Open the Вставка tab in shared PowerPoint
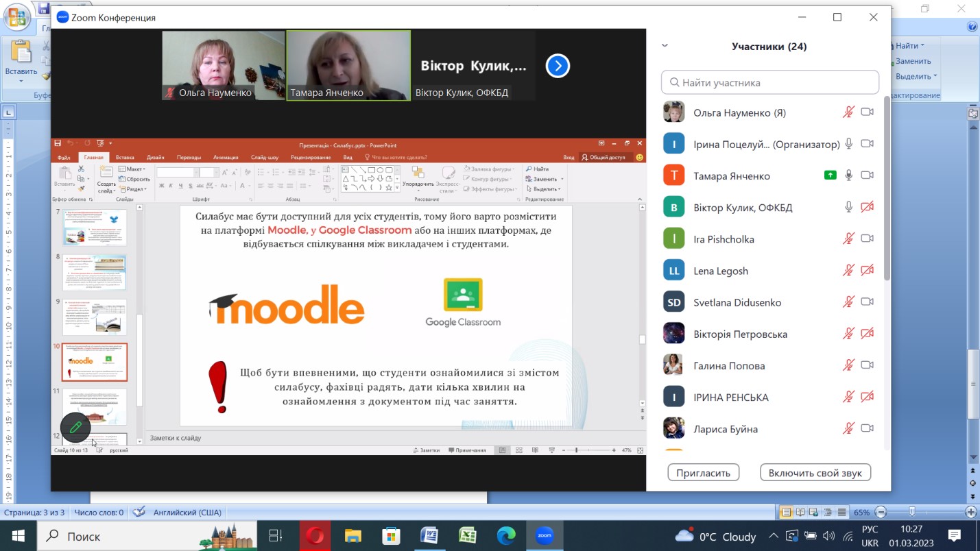The width and height of the screenshot is (980, 551). [125, 158]
